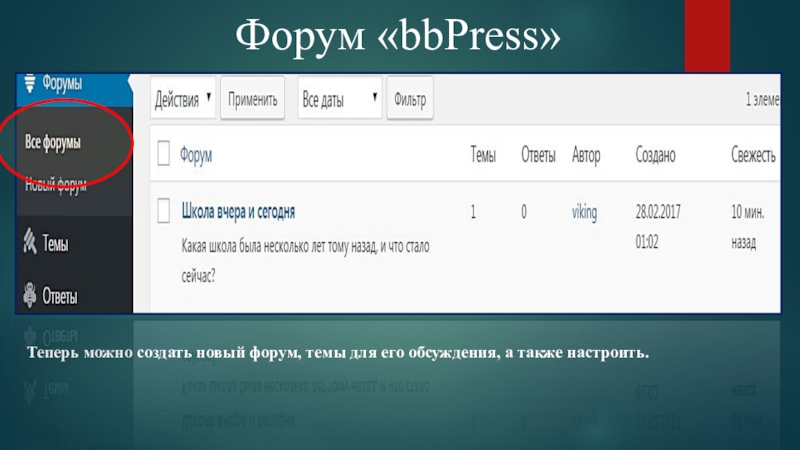Click the Свежесть column header
The width and height of the screenshot is (800, 450).
click(754, 155)
